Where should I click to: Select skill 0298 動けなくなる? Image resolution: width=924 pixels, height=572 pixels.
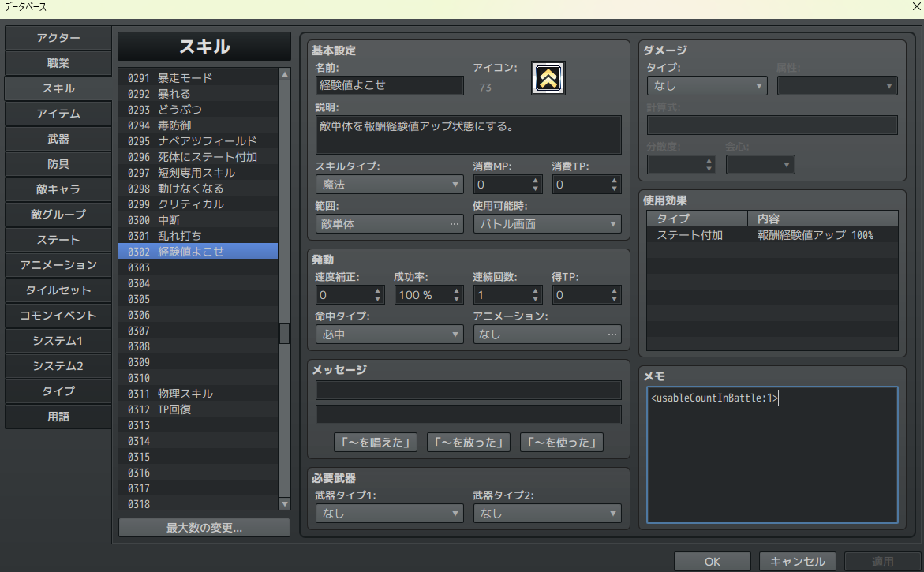click(198, 189)
